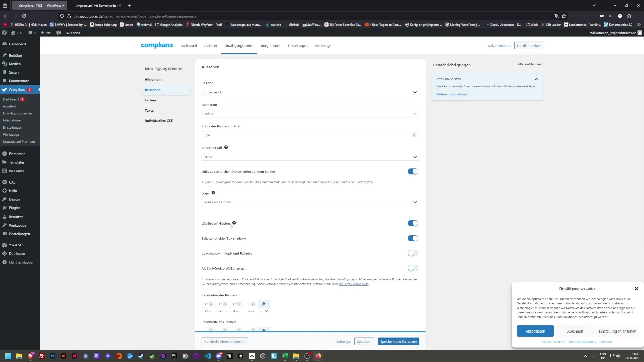This screenshot has height=362, width=644.
Task: Collapse the Soft-Cookie-Wall notification
Action: [537, 79]
